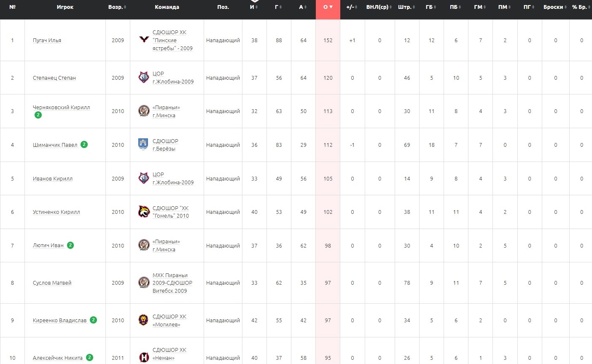
Task: Sort by goals column Г
Action: 278,7
